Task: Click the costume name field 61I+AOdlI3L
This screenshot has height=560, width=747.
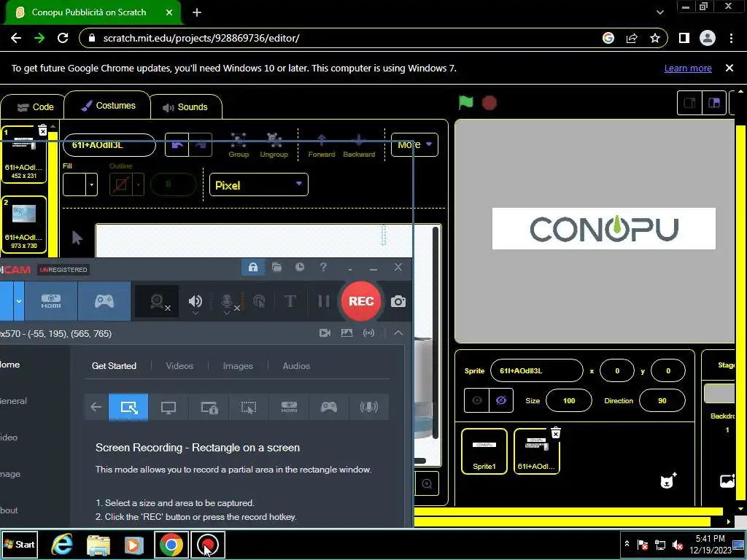Action: (109, 145)
